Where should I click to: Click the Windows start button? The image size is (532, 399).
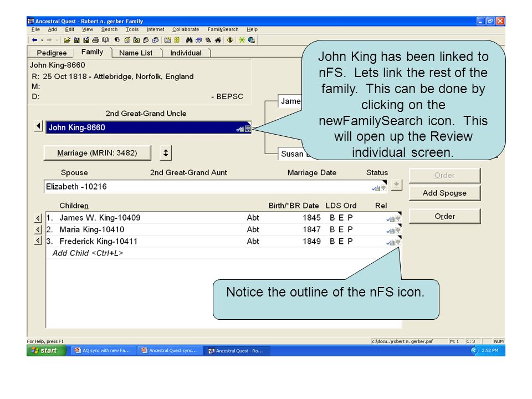[x=47, y=350]
